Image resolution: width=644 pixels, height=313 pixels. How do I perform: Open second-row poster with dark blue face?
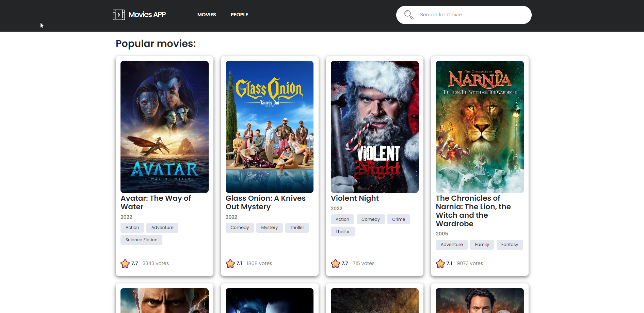(x=270, y=300)
